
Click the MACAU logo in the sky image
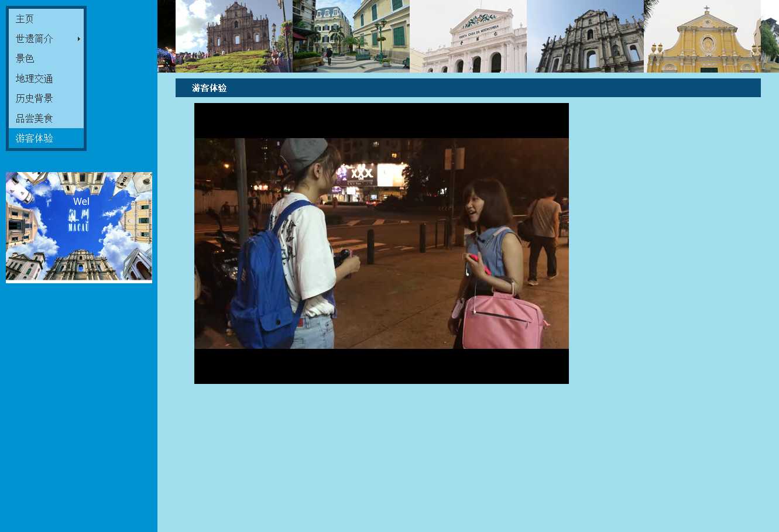79,221
